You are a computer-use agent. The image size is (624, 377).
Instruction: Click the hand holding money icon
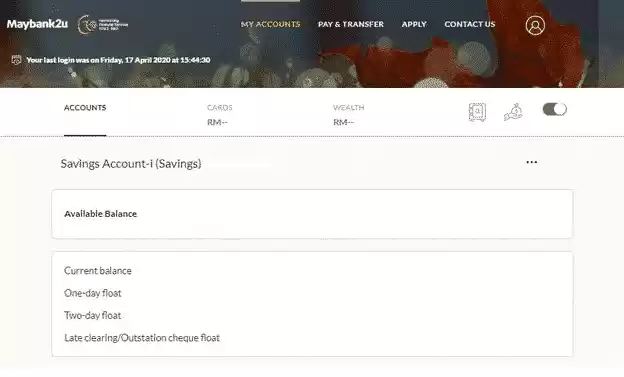coord(513,112)
